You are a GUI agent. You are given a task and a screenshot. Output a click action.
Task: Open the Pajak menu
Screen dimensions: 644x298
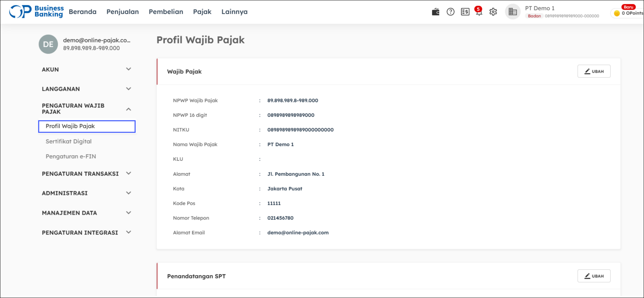coord(202,12)
